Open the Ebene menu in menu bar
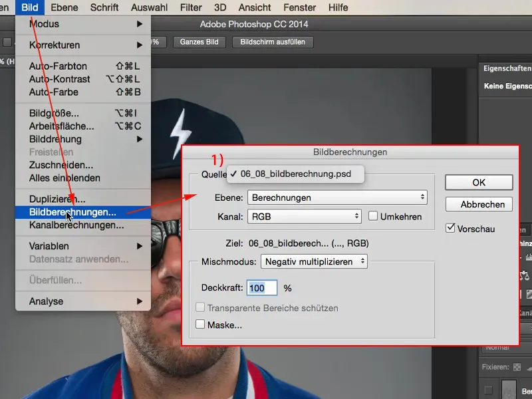 tap(65, 7)
